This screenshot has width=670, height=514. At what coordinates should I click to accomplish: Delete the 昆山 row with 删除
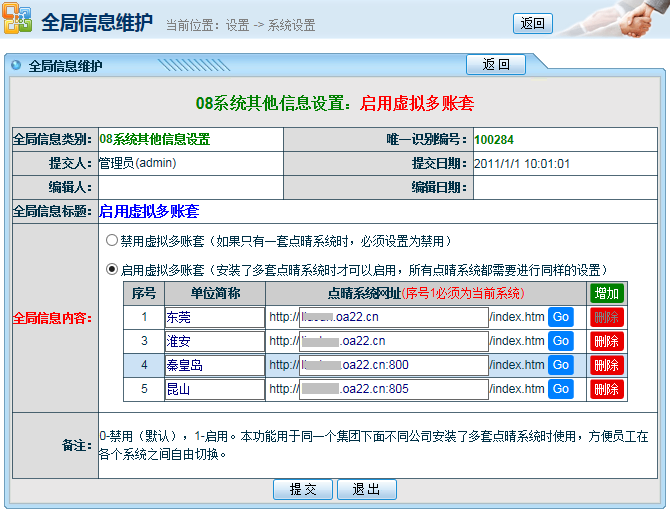point(607,389)
